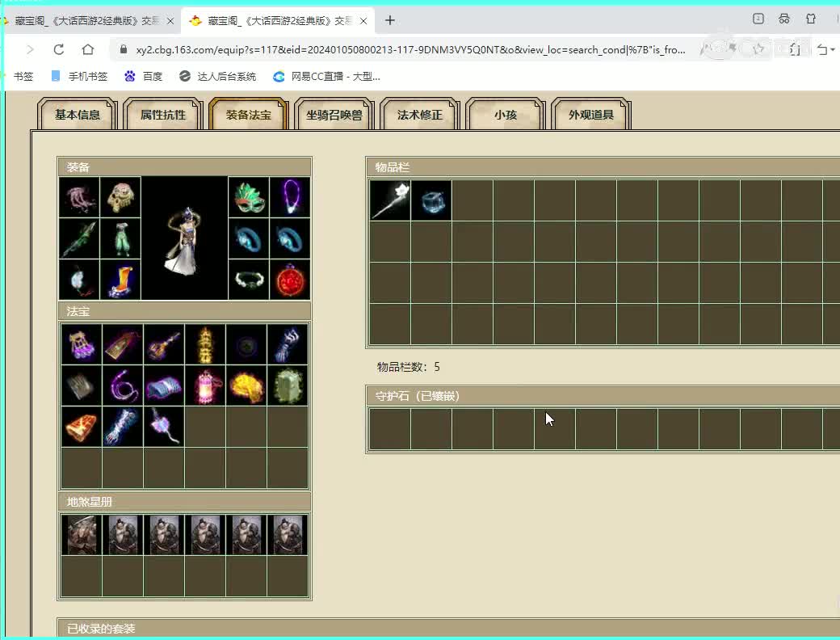
Task: Select the green feather mask icon
Action: [x=249, y=197]
